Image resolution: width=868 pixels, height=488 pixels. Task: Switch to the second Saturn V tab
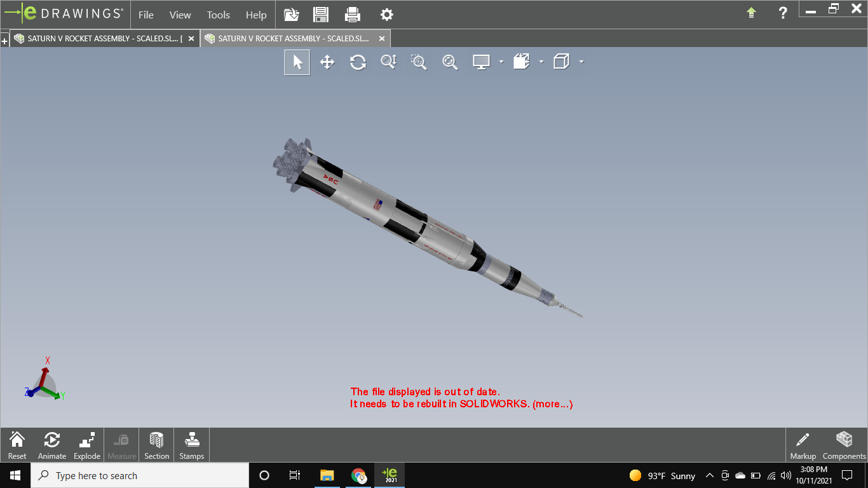pos(292,38)
